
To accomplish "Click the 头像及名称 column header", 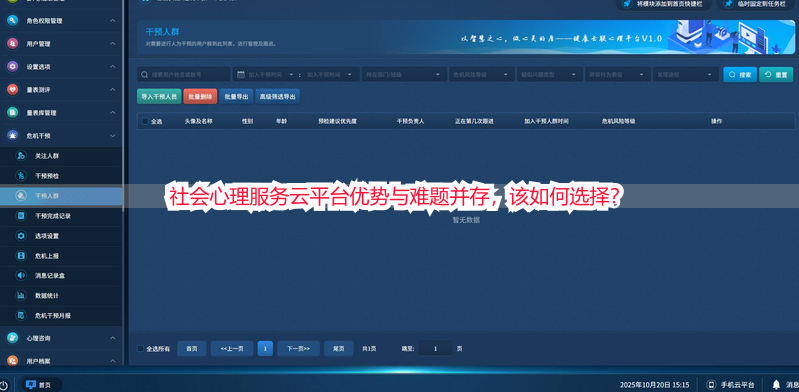I will click(198, 121).
